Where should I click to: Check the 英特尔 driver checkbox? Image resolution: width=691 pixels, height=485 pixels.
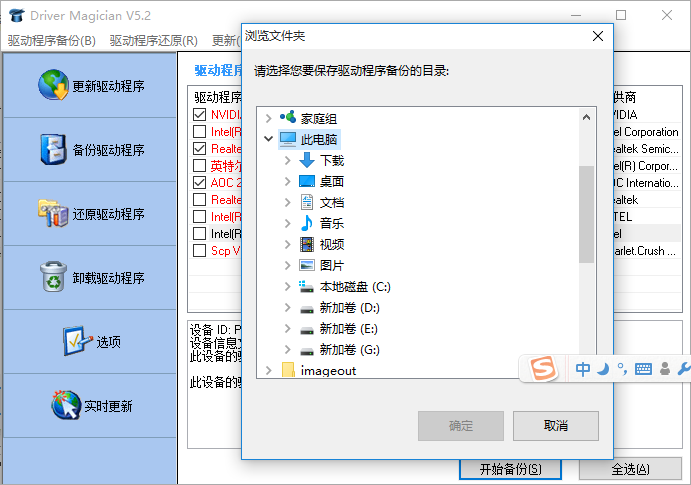tap(200, 166)
